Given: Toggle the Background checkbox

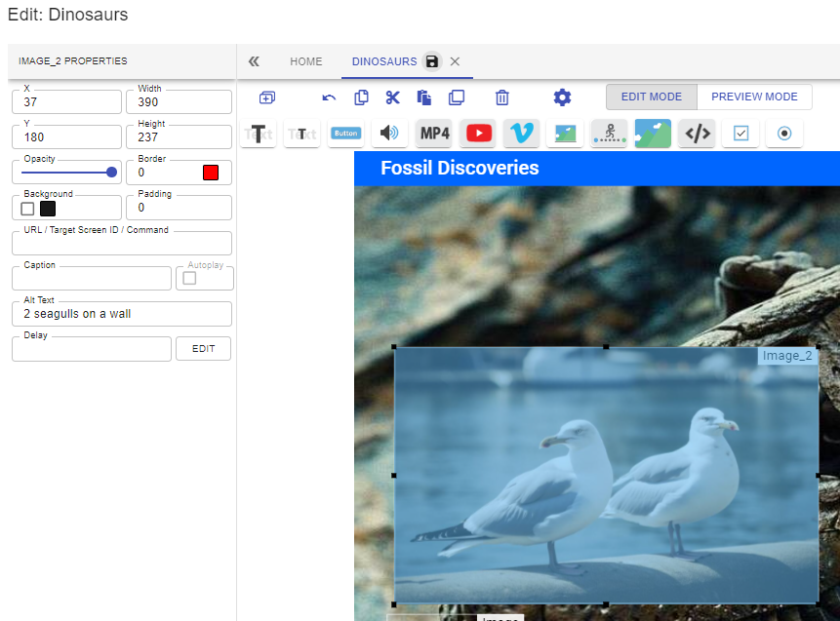Looking at the screenshot, I should pos(27,209).
